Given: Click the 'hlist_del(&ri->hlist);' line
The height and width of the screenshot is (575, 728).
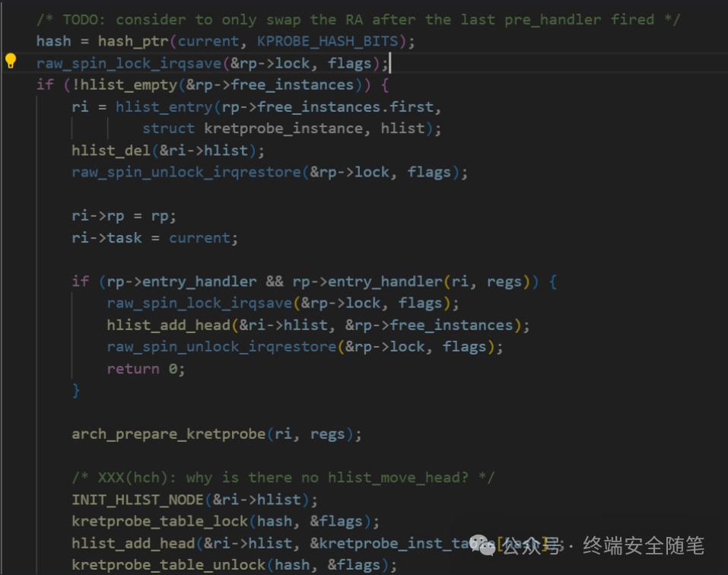Looking at the screenshot, I should [x=168, y=151].
